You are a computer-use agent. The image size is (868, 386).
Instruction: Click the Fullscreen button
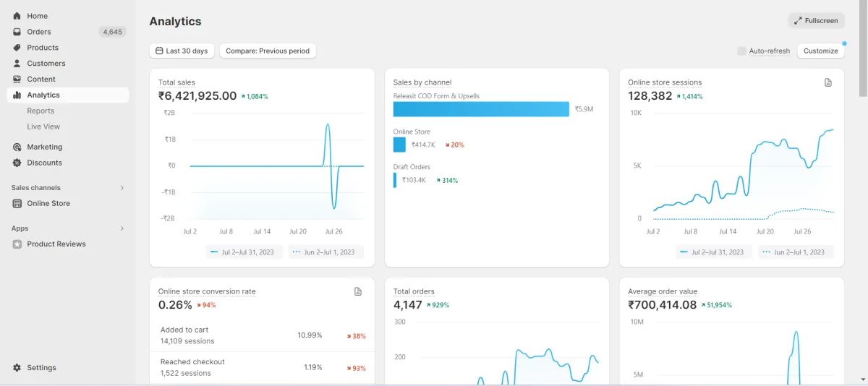(816, 21)
